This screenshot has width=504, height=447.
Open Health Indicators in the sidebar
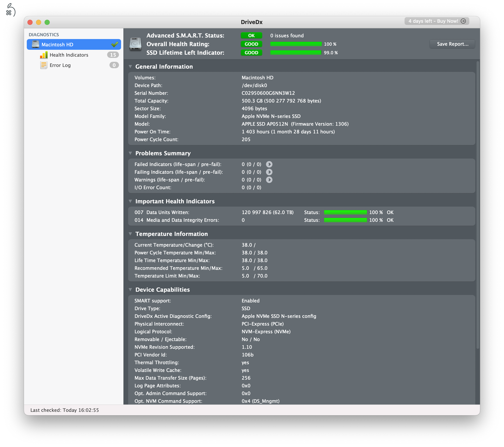[x=74, y=55]
